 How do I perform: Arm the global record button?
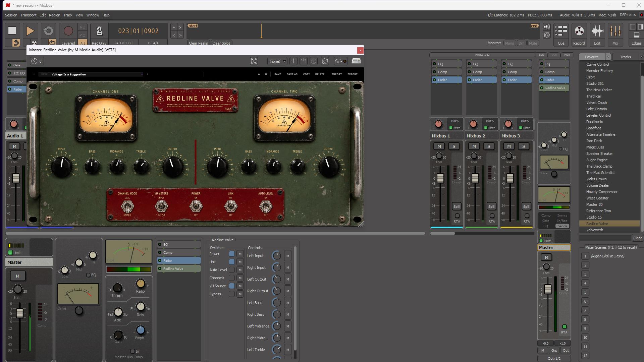[68, 31]
